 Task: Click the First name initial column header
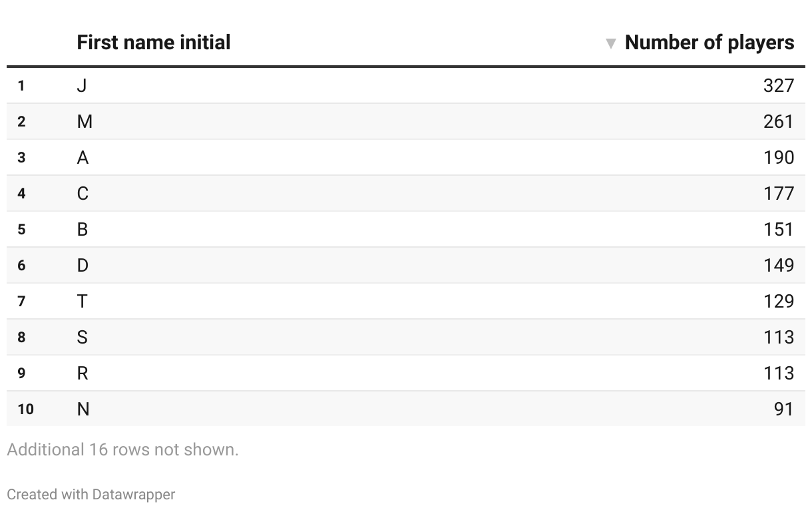coord(154,43)
